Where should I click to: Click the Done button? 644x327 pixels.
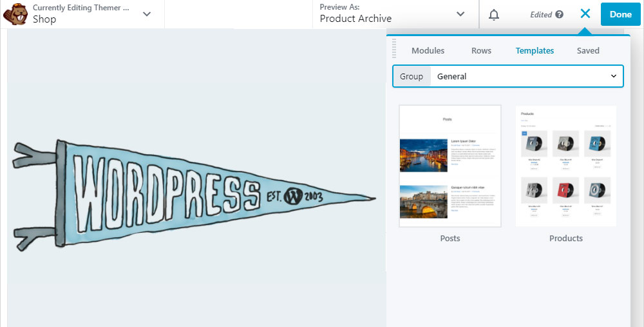pyautogui.click(x=621, y=14)
